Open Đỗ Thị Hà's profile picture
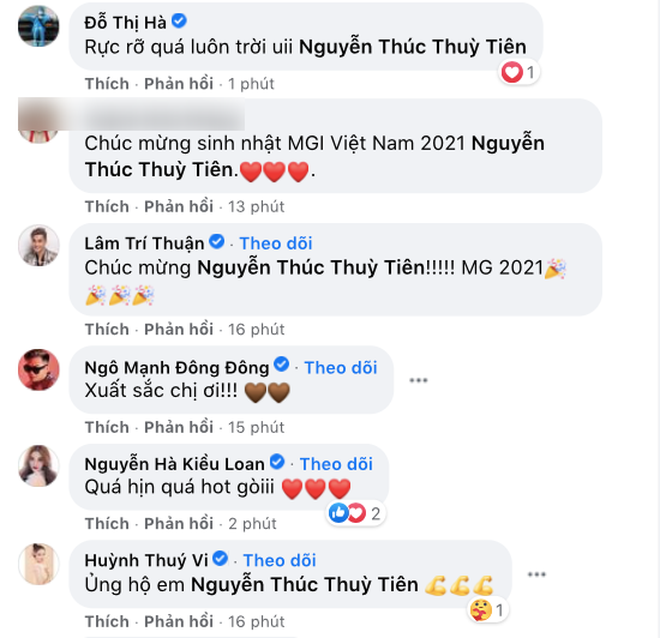 (39, 26)
